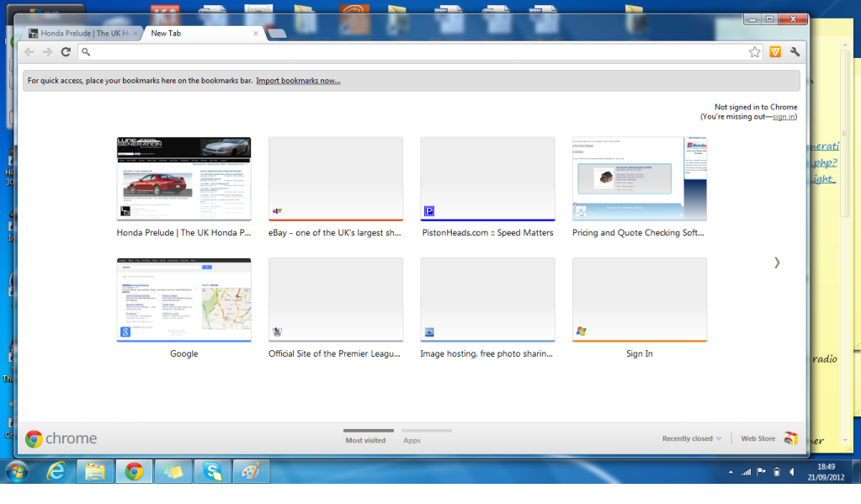Minimize the Chrome window
The height and width of the screenshot is (504, 861).
tap(752, 19)
